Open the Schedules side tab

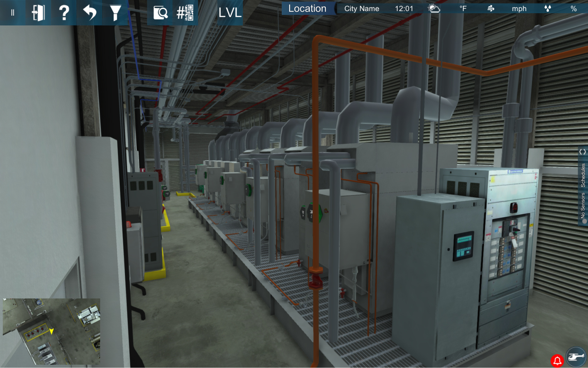[x=583, y=175]
